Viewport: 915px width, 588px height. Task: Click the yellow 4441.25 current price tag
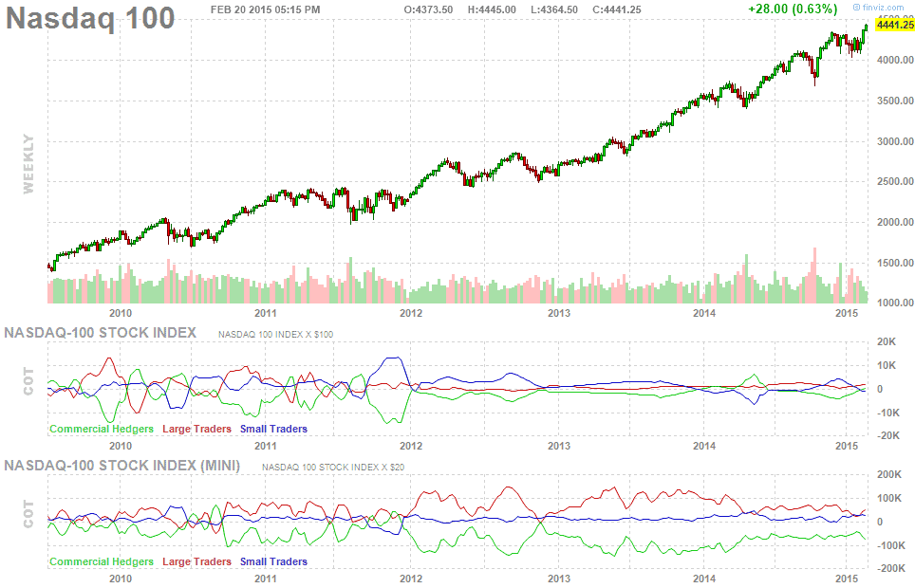point(893,26)
